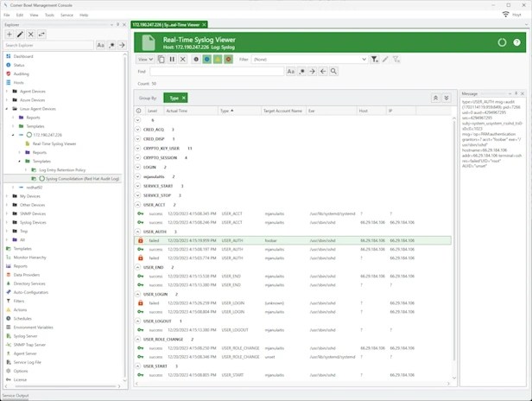Toggle the red error level filter
532x401 pixels.
228,60
